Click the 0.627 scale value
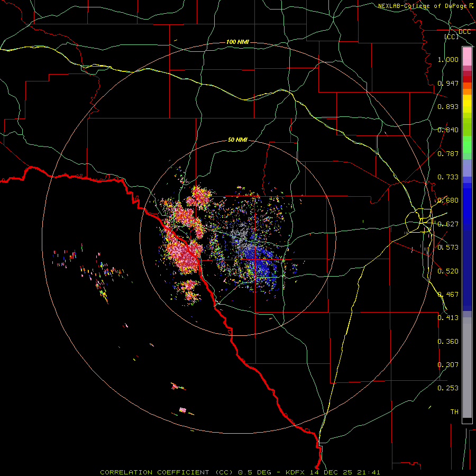This screenshot has height=476, width=476. (x=448, y=224)
